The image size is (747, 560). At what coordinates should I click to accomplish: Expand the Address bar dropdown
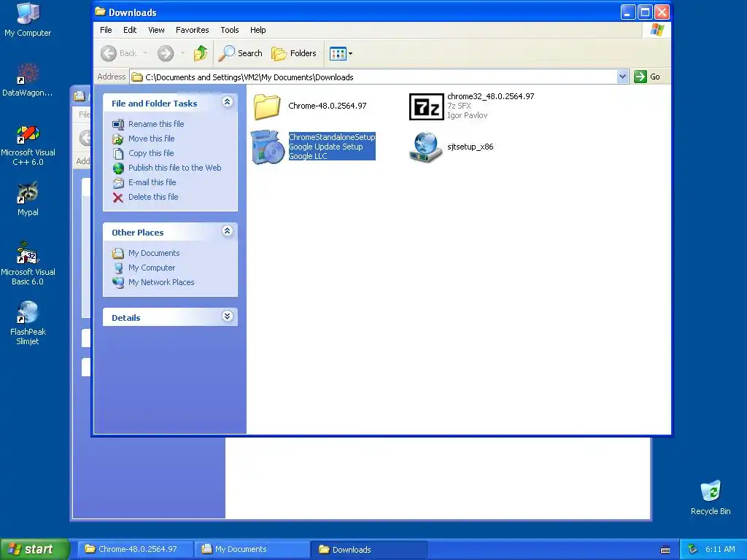(622, 77)
